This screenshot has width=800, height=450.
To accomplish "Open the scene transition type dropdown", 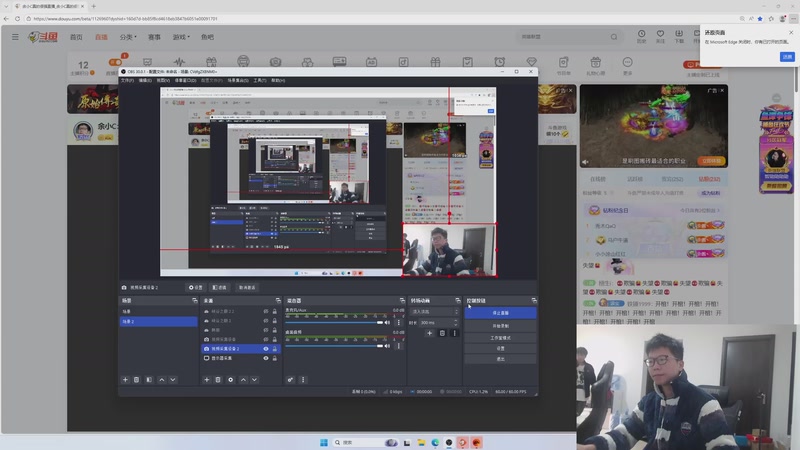I will [434, 312].
